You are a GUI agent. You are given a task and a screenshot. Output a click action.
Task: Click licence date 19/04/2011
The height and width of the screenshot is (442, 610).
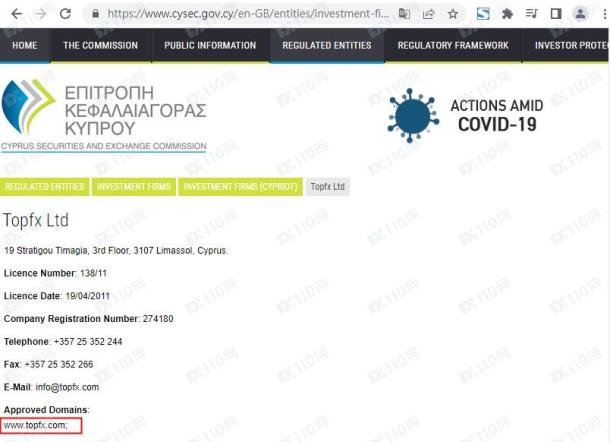(x=88, y=296)
